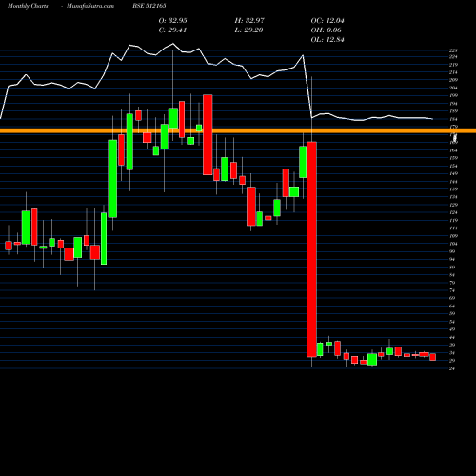Click the "OC: 12.04" reading
Screen dimensions: 476x476
[327, 21]
